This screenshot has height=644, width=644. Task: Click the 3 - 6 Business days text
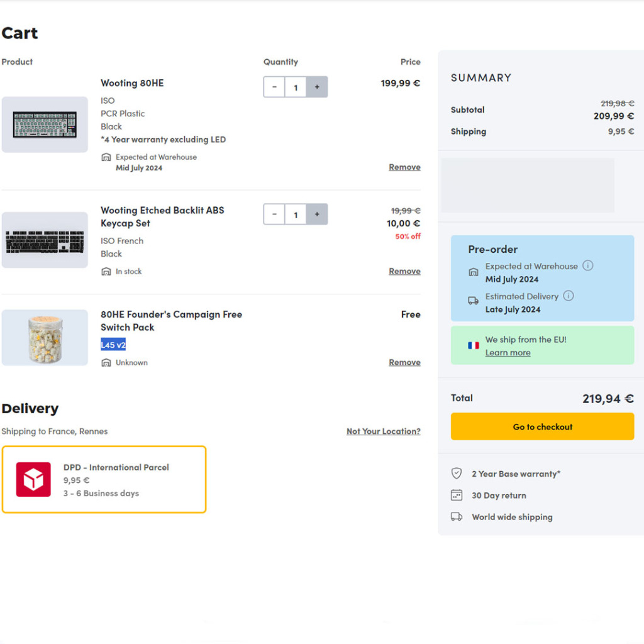point(101,493)
